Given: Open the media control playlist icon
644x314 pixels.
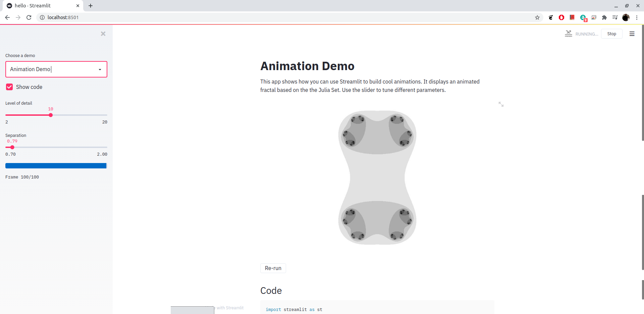Looking at the screenshot, I should pyautogui.click(x=615, y=17).
